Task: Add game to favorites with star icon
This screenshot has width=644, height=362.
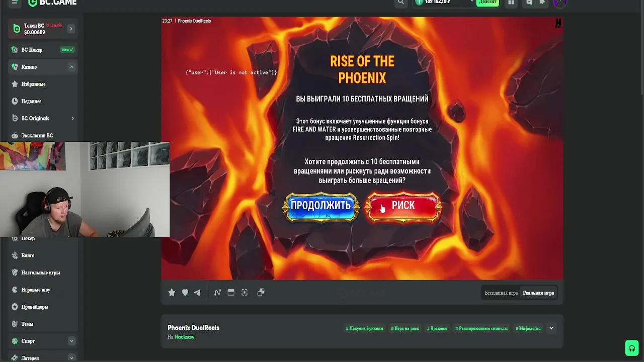Action: click(x=172, y=293)
